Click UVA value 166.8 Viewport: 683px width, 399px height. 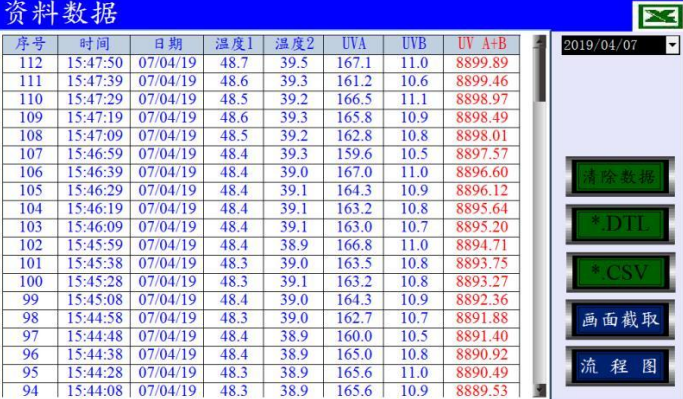pos(354,246)
